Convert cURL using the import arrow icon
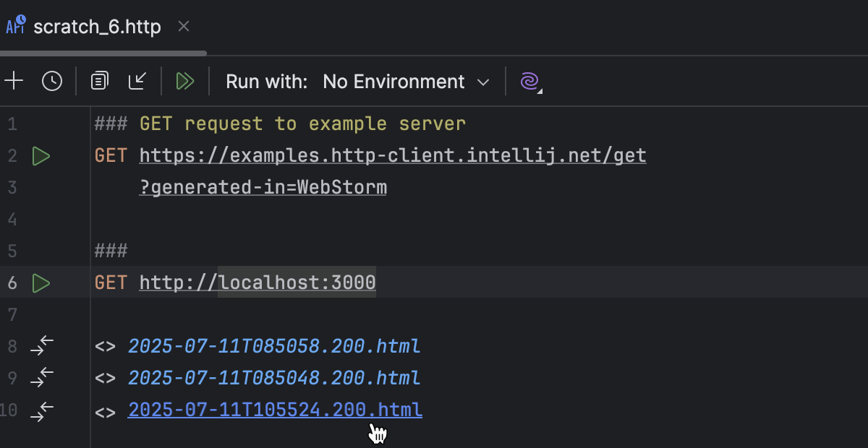The height and width of the screenshot is (448, 868). [x=137, y=81]
